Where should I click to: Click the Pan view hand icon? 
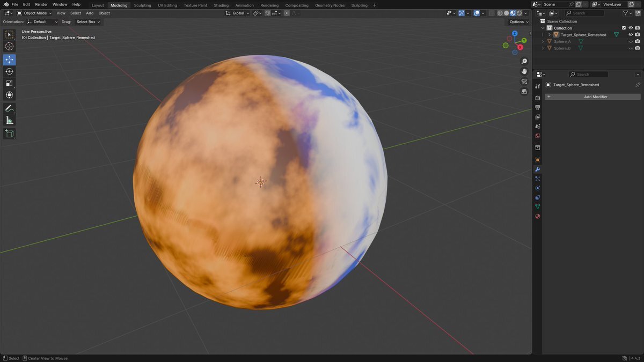[x=524, y=71]
